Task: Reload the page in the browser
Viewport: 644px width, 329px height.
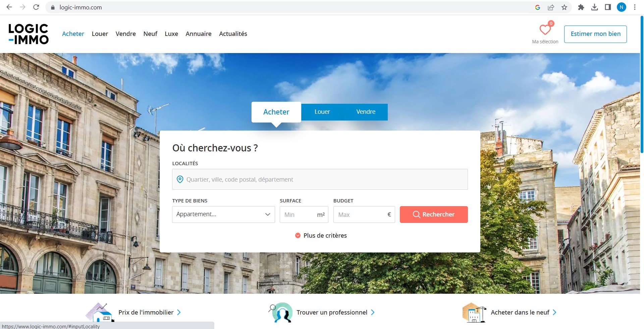Action: [x=36, y=7]
